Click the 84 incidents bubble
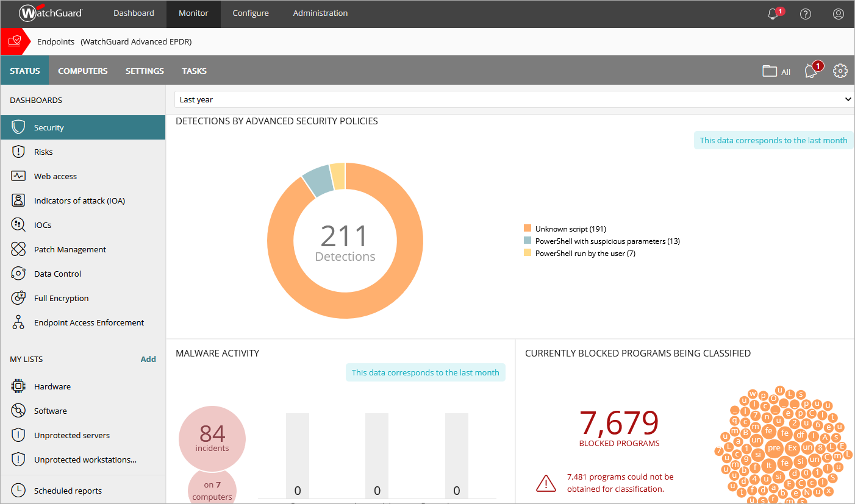 point(212,439)
